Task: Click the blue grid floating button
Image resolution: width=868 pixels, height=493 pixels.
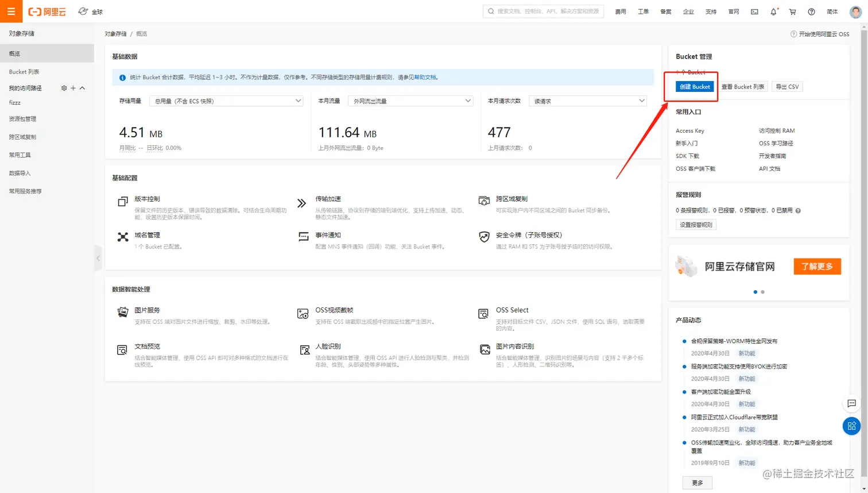Action: [851, 426]
